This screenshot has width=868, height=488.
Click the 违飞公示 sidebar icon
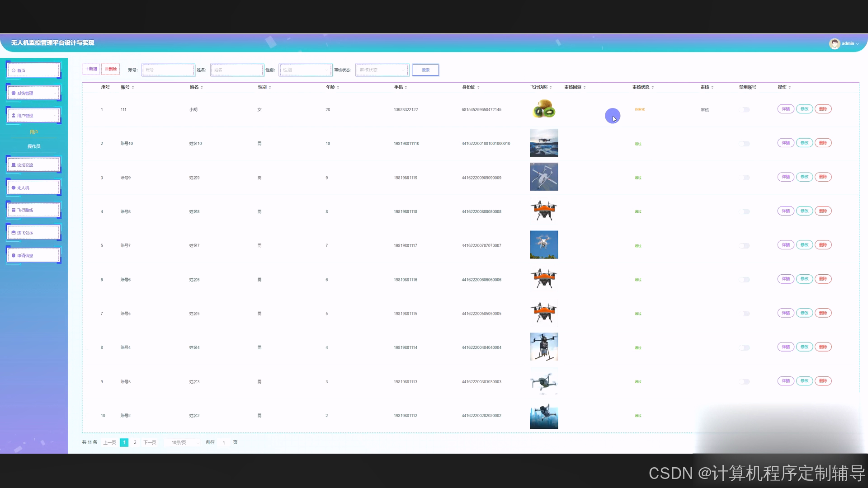point(14,233)
